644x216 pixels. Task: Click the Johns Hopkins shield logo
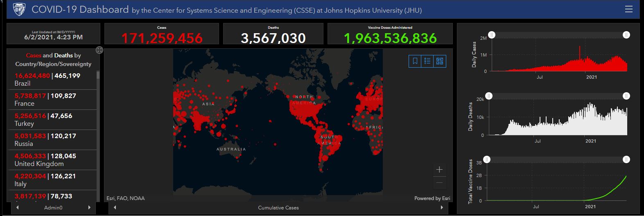click(x=19, y=9)
